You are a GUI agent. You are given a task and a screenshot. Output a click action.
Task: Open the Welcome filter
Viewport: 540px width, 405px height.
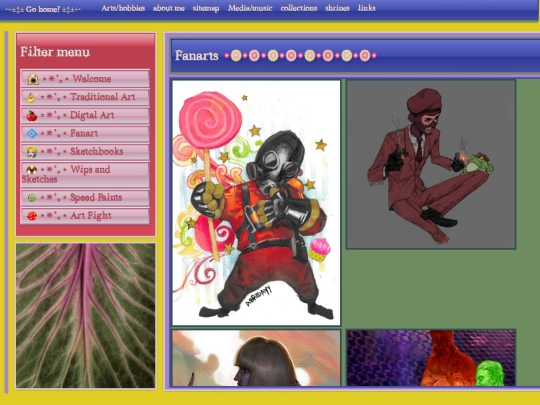tap(85, 79)
